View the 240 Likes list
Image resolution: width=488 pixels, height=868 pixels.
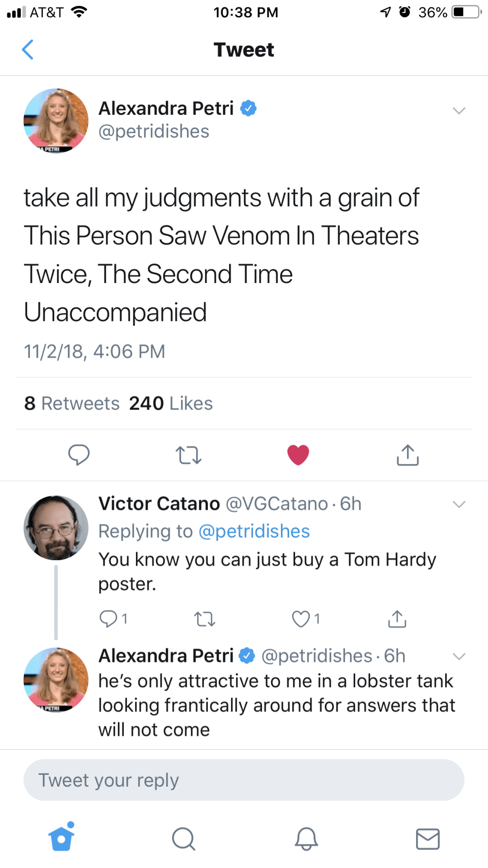click(x=171, y=403)
